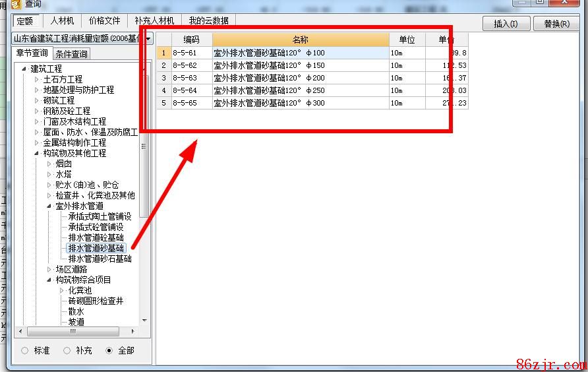Switch to the 人材机 tab
Image resolution: width=588 pixels, height=372 pixels.
[x=63, y=21]
